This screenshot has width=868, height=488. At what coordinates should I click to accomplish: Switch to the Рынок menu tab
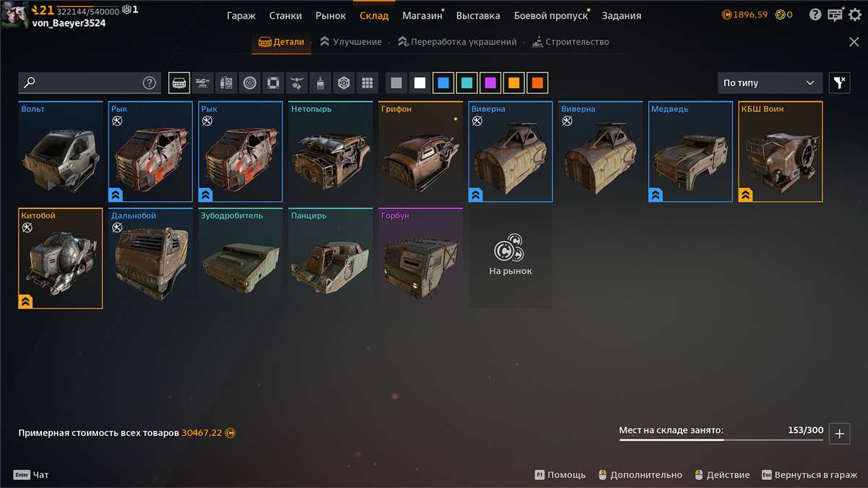331,15
